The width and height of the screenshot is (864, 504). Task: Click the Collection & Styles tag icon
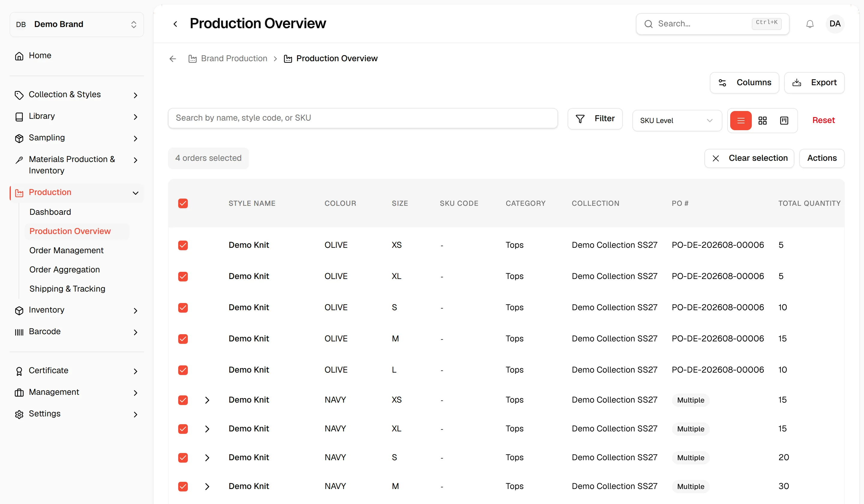[x=19, y=95]
